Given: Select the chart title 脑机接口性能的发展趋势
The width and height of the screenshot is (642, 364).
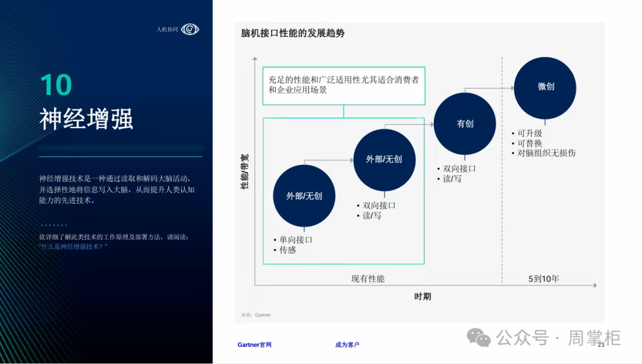Looking at the screenshot, I should [x=292, y=33].
